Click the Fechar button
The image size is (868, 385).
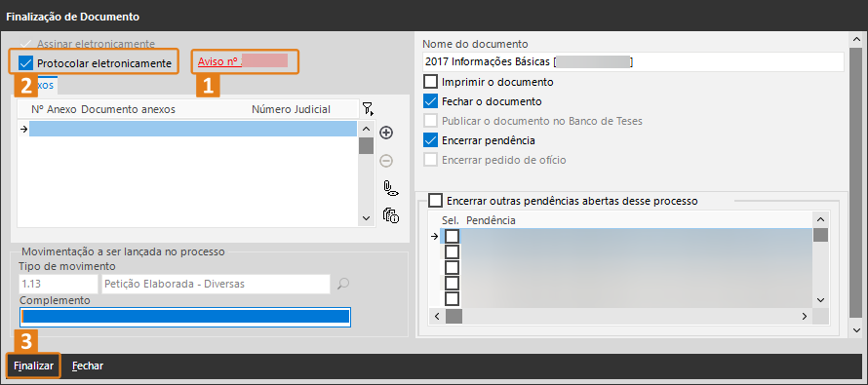88,366
